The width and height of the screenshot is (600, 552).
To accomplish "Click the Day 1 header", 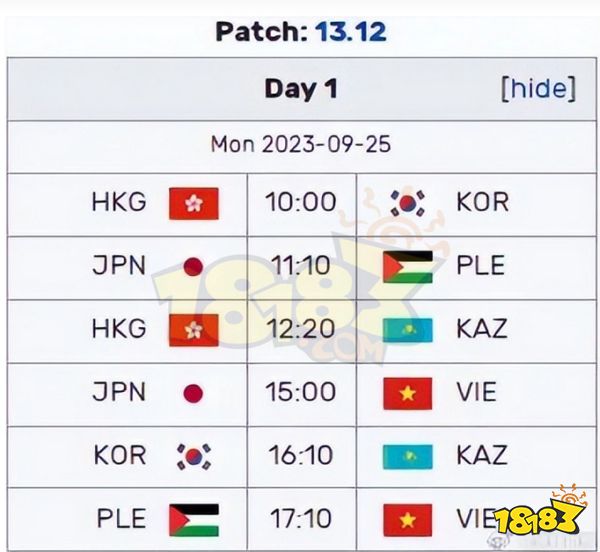I will click(x=300, y=88).
